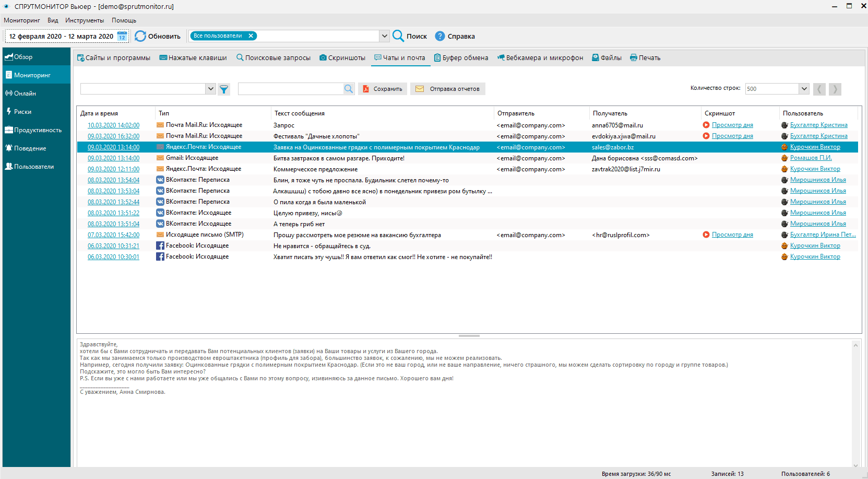The height and width of the screenshot is (479, 868).
Task: Click into the message search field
Action: pos(291,89)
